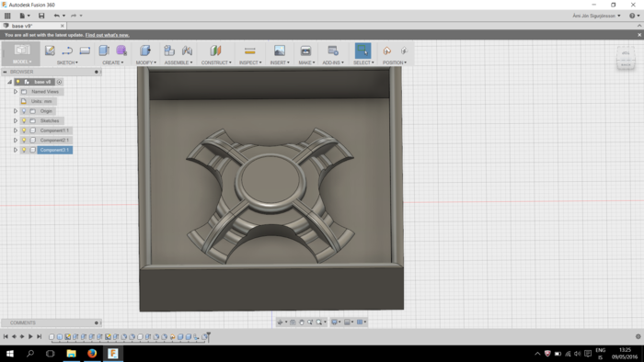Click the ViewCube in the corner
Image resolution: width=644 pixels, height=362 pixels.
[x=626, y=57]
